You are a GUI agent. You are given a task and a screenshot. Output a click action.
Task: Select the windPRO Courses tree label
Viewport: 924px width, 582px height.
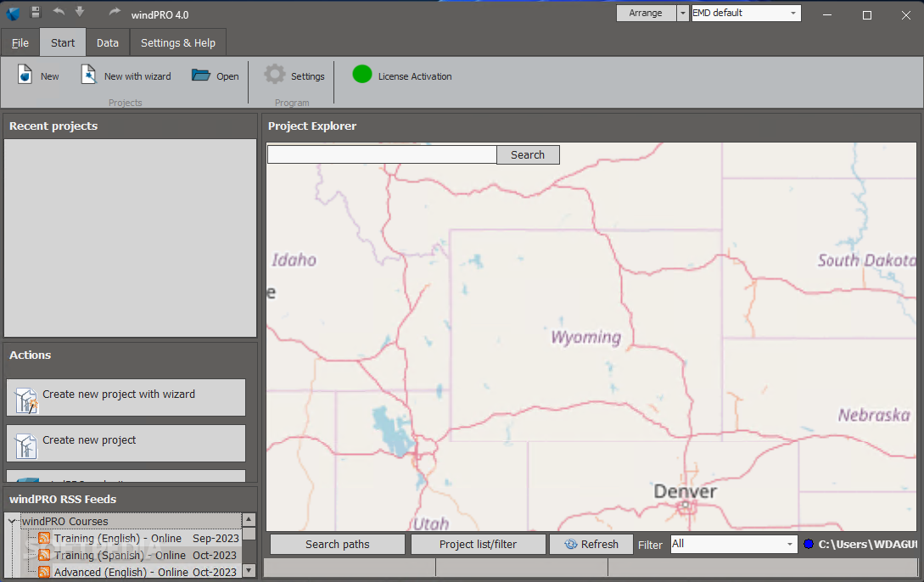64,521
